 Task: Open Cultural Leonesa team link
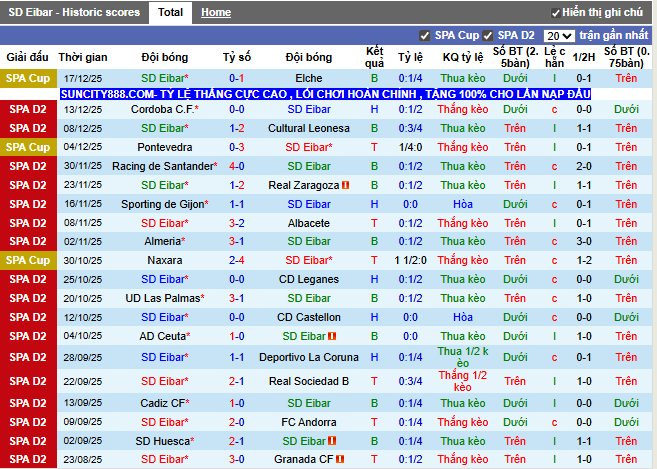[x=309, y=128]
